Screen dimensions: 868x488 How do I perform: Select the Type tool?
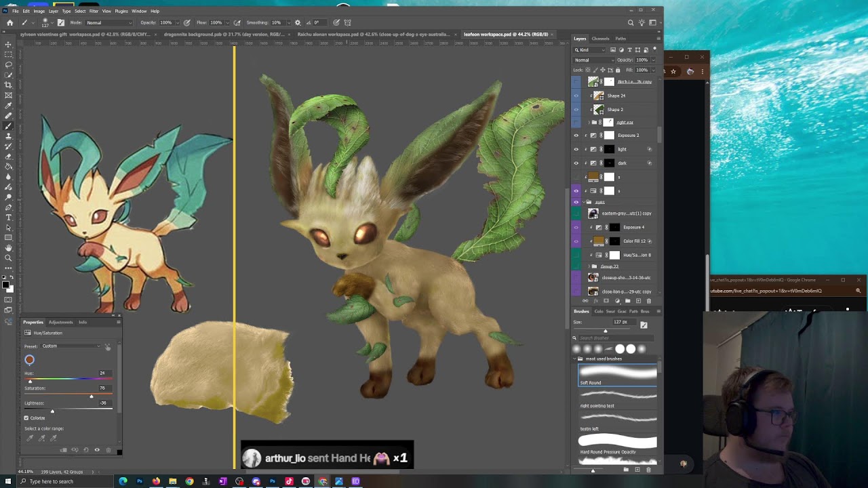[x=8, y=217]
